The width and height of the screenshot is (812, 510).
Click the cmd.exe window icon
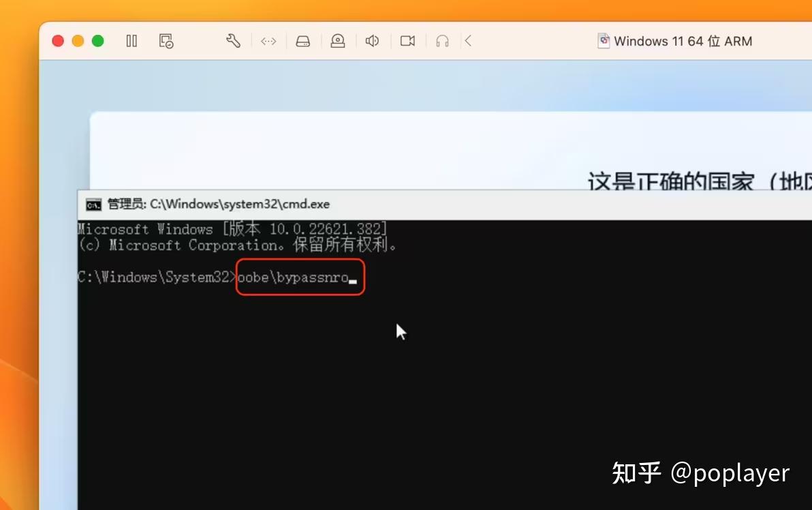click(93, 205)
